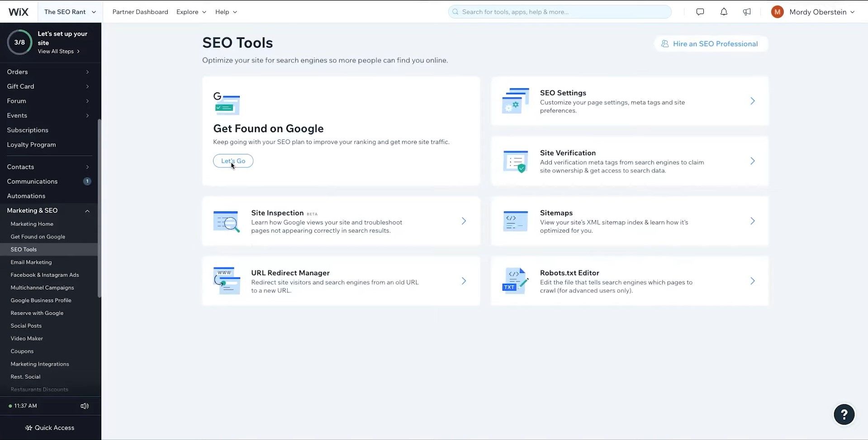The width and height of the screenshot is (868, 440).
Task: Open the chat messages icon
Action: [x=700, y=12]
